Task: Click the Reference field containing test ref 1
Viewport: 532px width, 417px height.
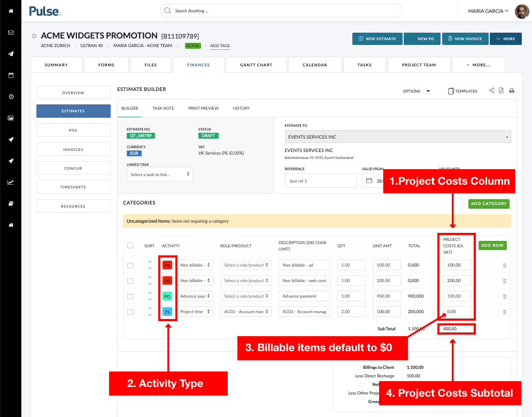Action: click(321, 180)
